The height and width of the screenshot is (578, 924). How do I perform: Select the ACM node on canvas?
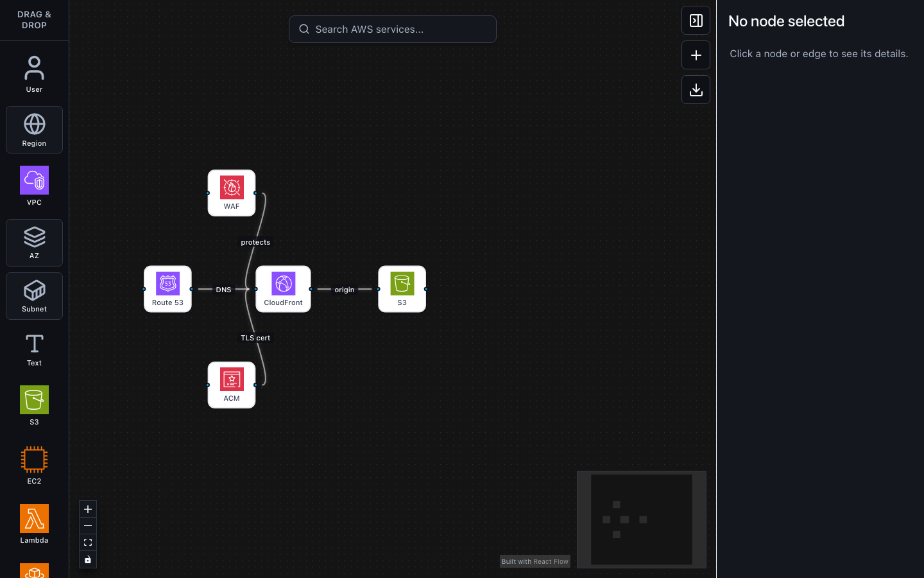point(232,385)
